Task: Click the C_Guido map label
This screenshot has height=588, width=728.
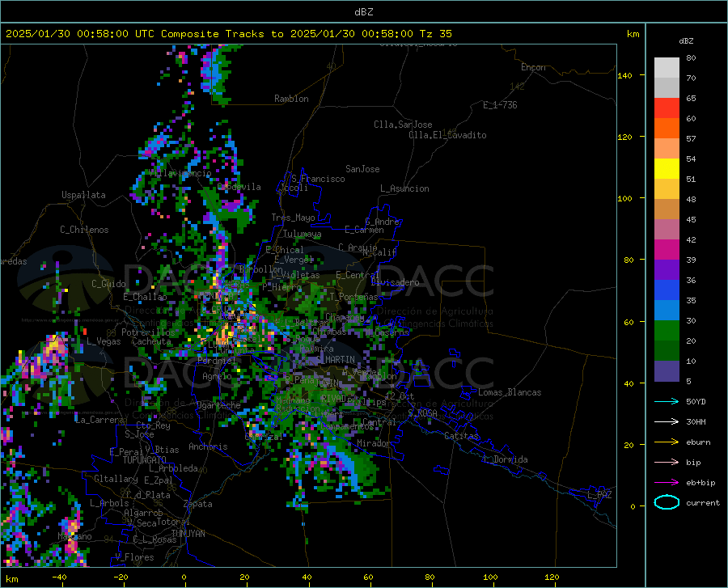Action: pos(108,284)
